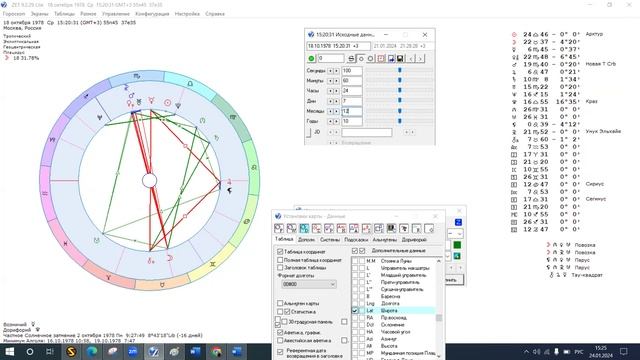640x360 pixels.
Task: Click scrollbar thumb of additional data list
Action: 439,318
